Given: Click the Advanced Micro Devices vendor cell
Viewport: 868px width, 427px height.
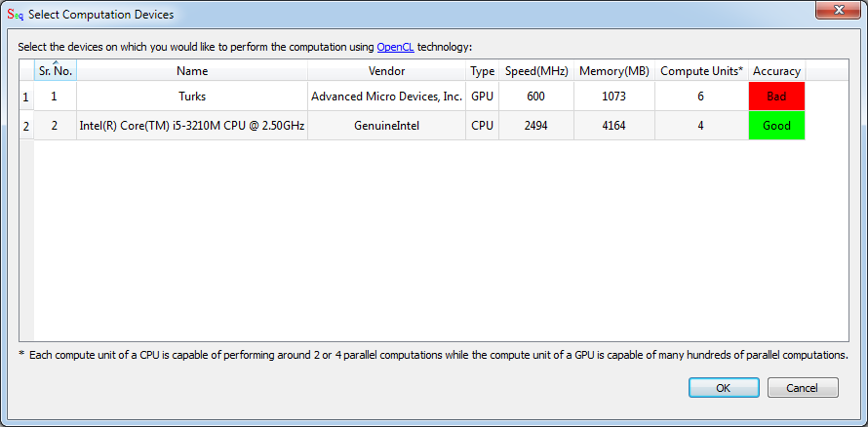Looking at the screenshot, I should pos(386,97).
